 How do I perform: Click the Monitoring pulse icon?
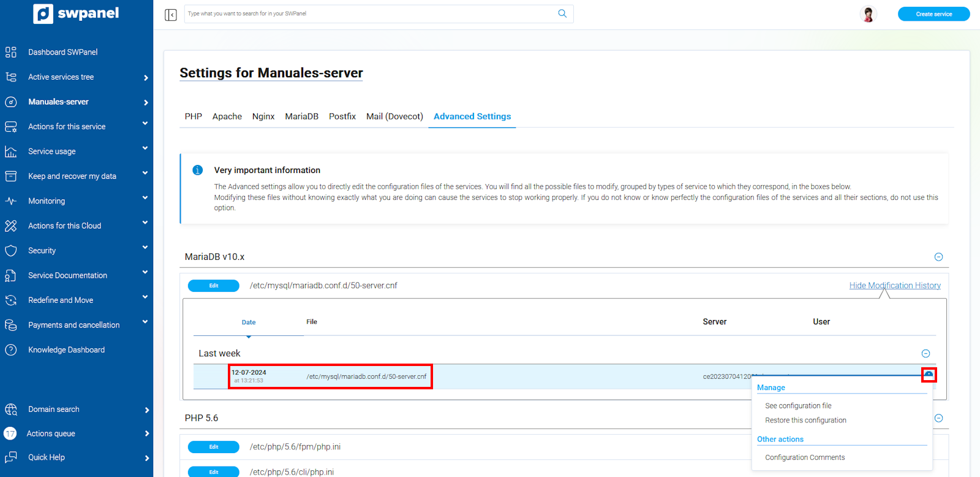[x=11, y=201]
